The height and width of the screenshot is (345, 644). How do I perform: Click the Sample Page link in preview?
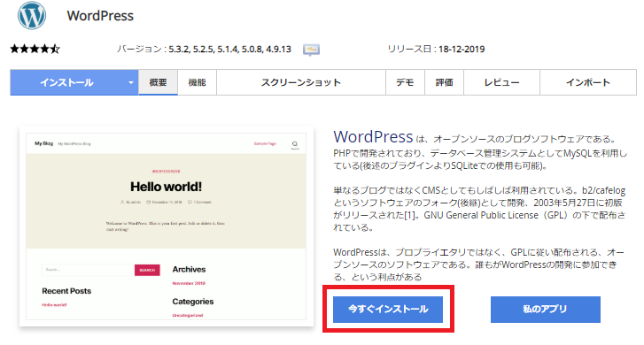[265, 144]
